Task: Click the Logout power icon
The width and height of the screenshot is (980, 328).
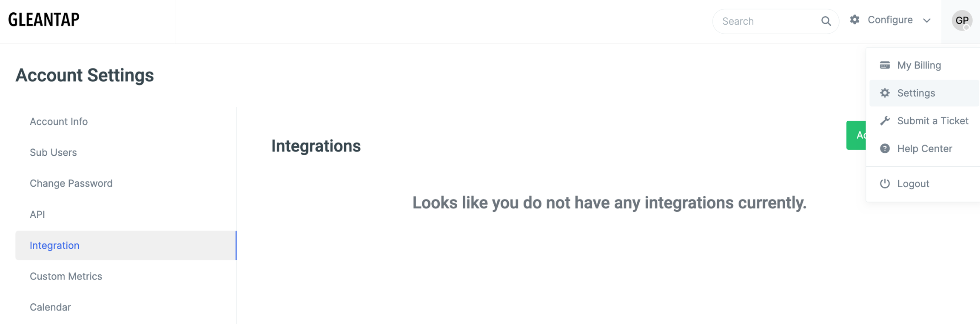Action: [x=885, y=183]
